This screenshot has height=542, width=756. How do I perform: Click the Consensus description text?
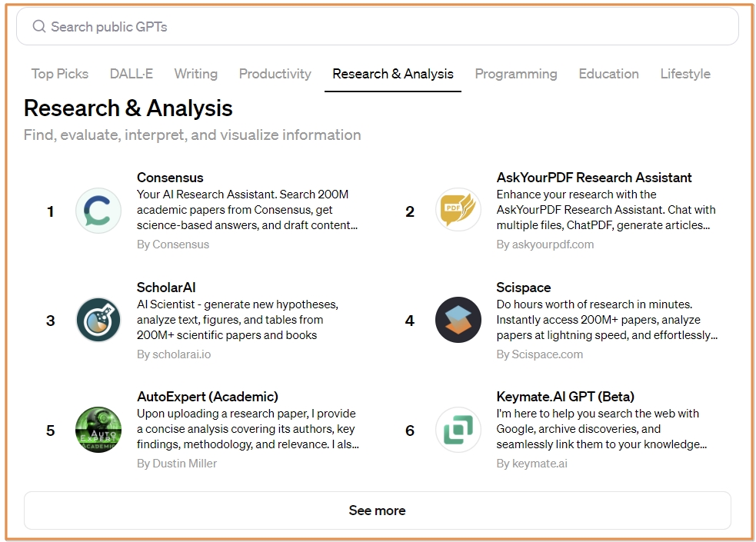(x=247, y=210)
